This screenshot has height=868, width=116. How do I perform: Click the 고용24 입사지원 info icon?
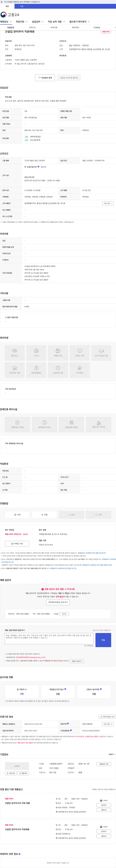point(101,689)
